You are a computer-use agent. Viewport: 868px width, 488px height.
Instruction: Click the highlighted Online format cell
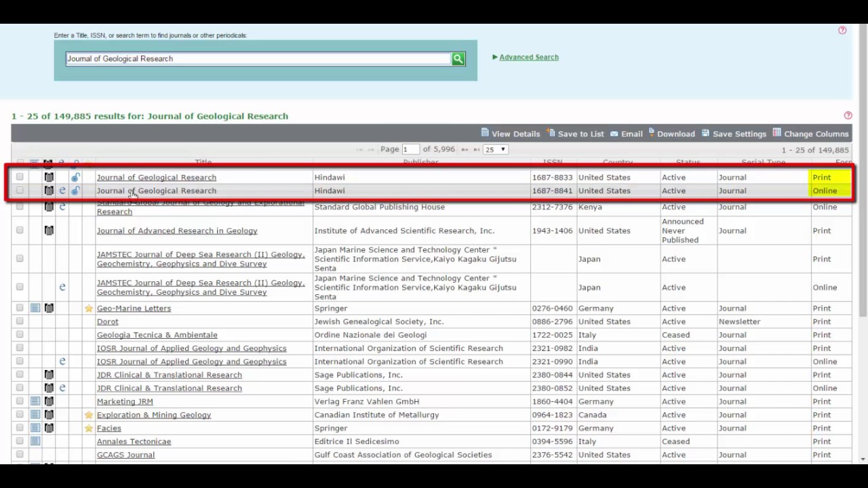[831, 191]
